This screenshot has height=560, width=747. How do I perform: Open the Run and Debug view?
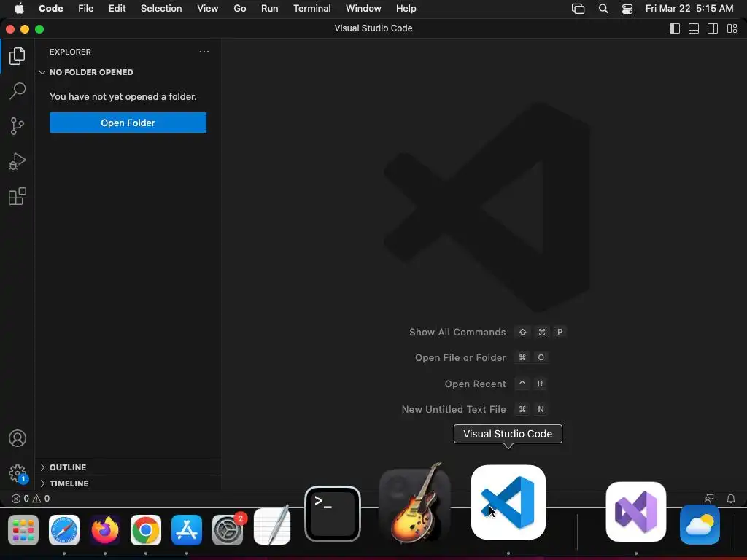(18, 161)
